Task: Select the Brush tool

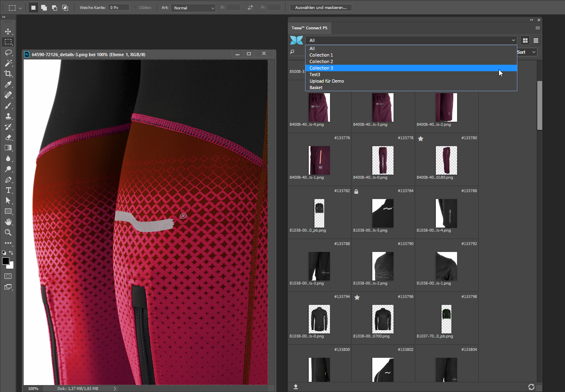Action: 8,105
